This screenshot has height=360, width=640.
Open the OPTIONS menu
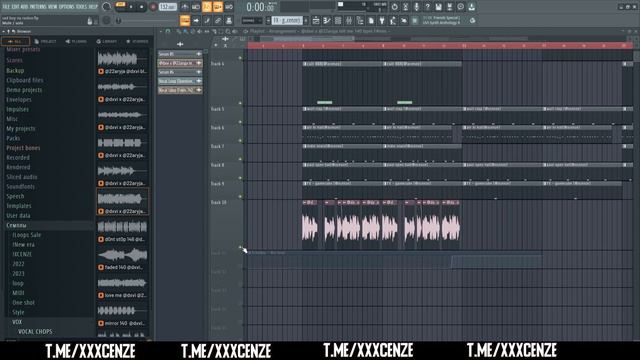tap(67, 7)
